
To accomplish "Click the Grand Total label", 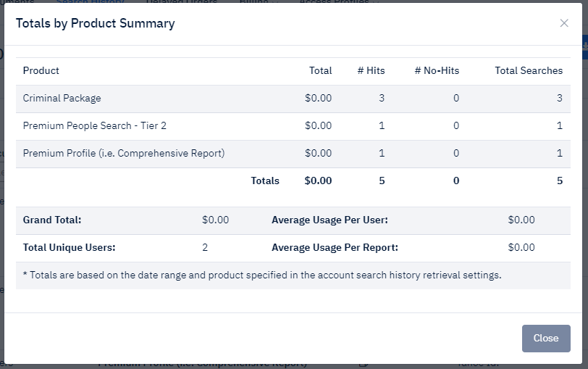I will [52, 220].
